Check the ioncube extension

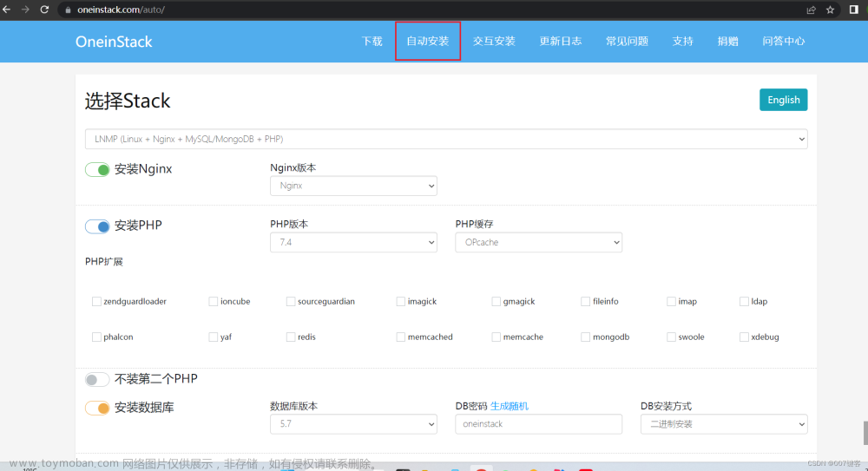[214, 301]
